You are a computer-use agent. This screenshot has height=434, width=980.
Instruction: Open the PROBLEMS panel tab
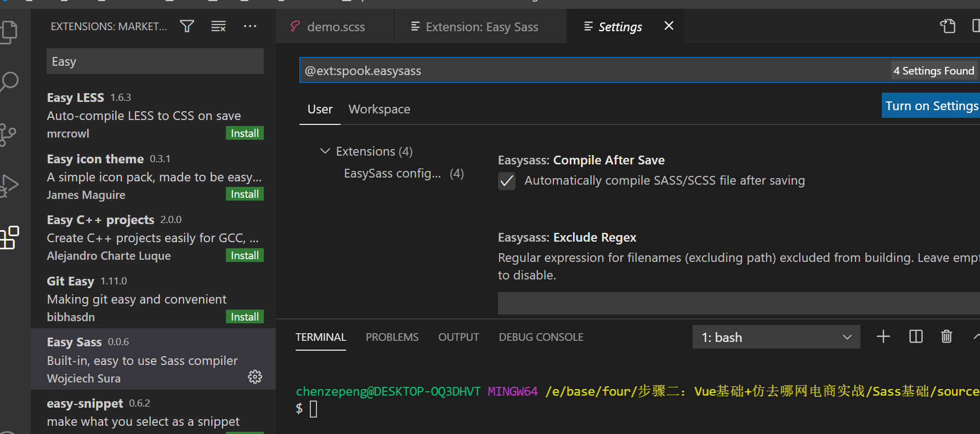pos(392,337)
